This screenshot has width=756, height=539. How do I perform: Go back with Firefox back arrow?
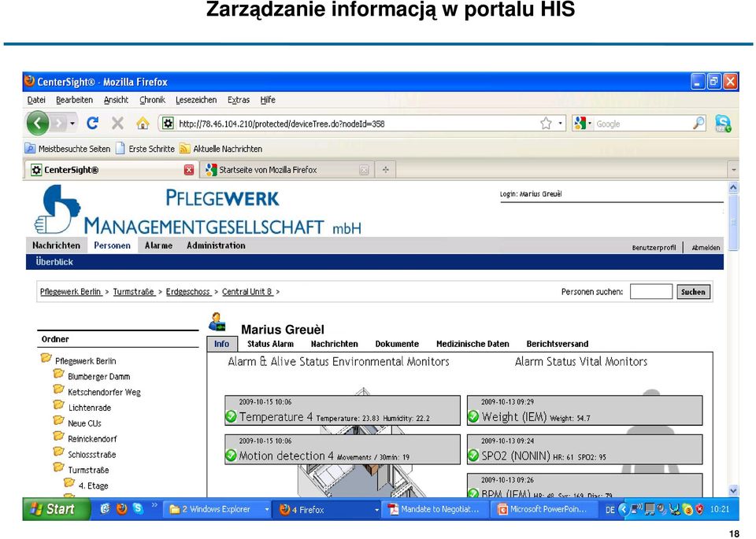click(38, 124)
